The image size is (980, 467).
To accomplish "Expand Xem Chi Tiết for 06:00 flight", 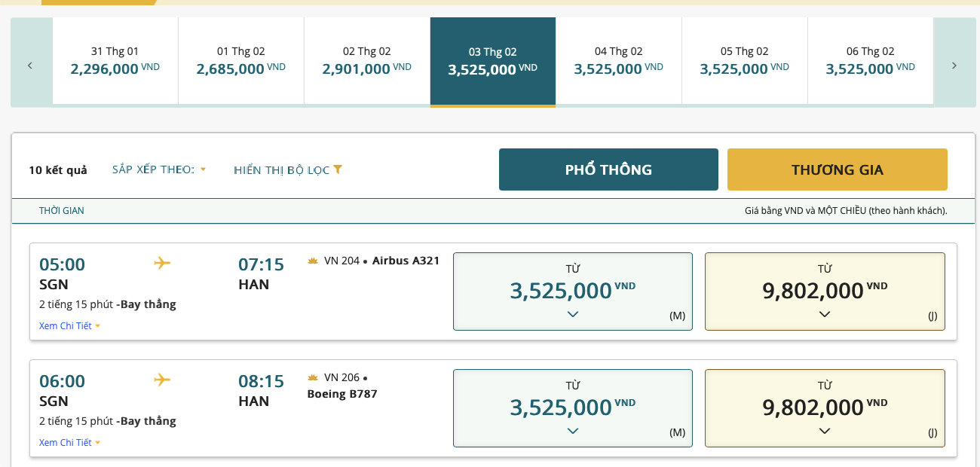I will click(x=69, y=443).
